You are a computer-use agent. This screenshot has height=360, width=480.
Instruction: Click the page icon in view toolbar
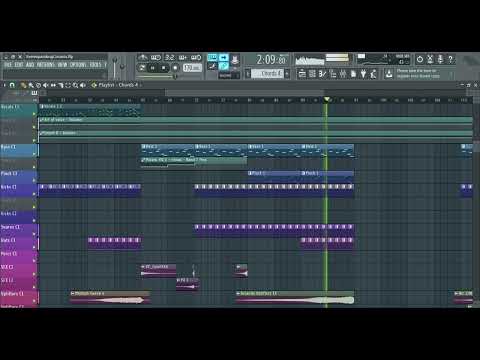(x=353, y=74)
